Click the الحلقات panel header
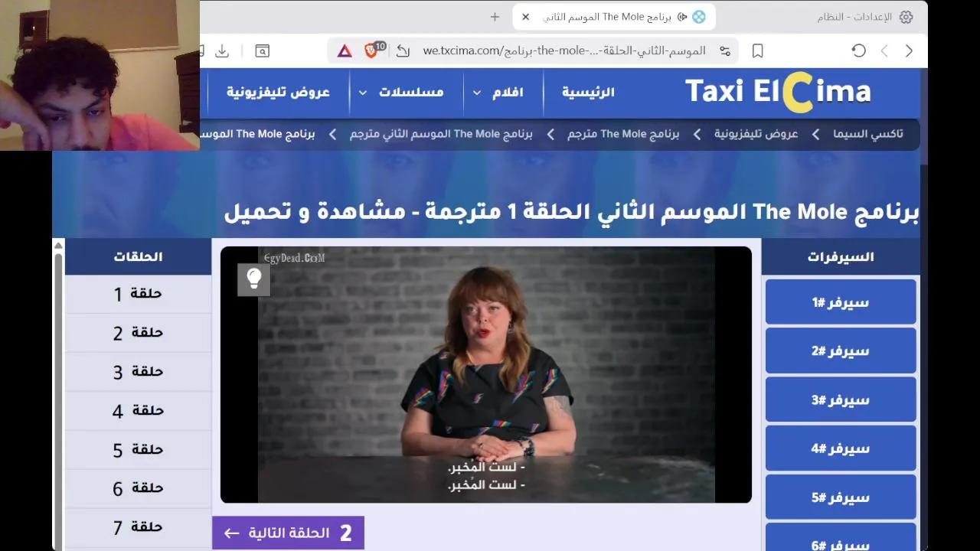 click(138, 256)
